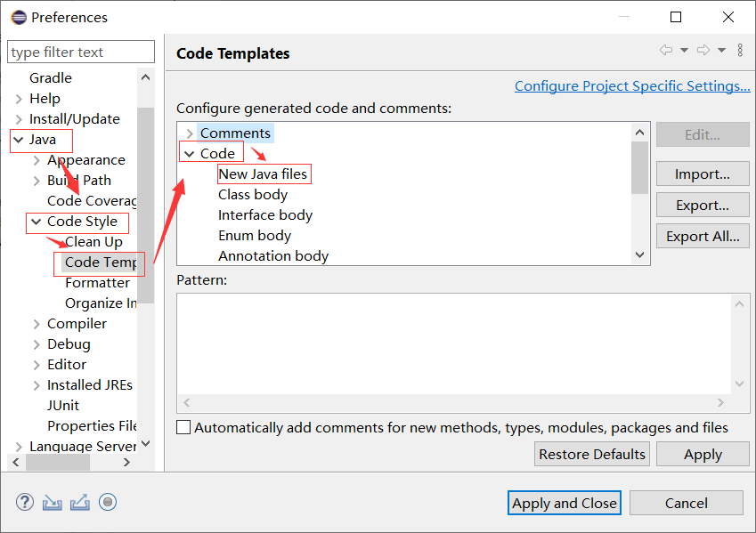Expand the Build Path node
Image resolution: width=756 pixels, height=533 pixels.
tap(37, 181)
